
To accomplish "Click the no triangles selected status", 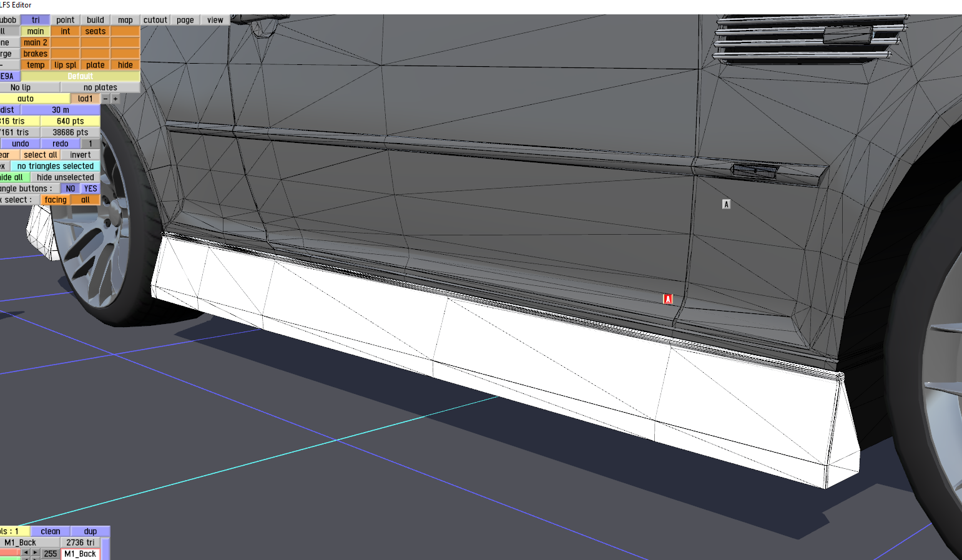I will tap(56, 166).
